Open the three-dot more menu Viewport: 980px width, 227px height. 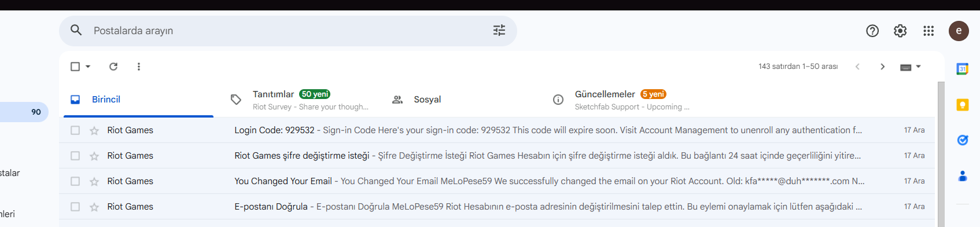pos(139,67)
